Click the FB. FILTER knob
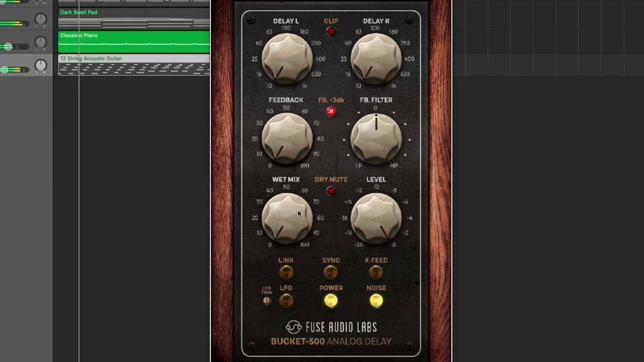Screen dimensions: 644x362 [376, 138]
